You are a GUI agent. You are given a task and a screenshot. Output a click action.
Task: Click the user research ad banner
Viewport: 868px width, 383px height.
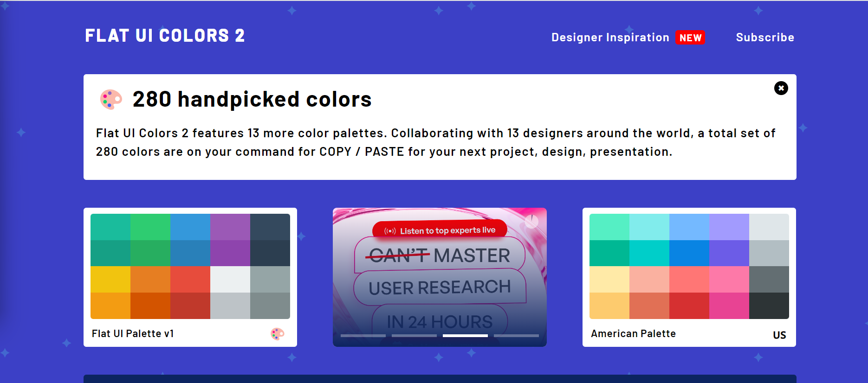tap(440, 277)
